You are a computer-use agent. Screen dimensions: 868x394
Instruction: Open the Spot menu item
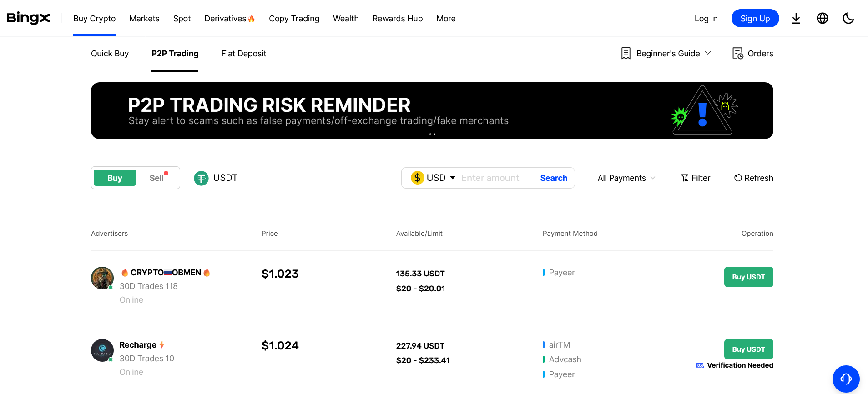[182, 19]
